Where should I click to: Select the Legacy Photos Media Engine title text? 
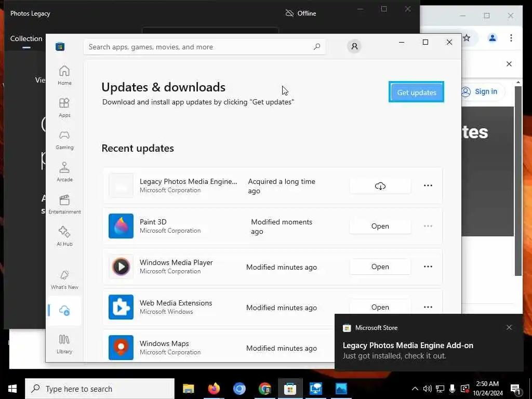188,181
